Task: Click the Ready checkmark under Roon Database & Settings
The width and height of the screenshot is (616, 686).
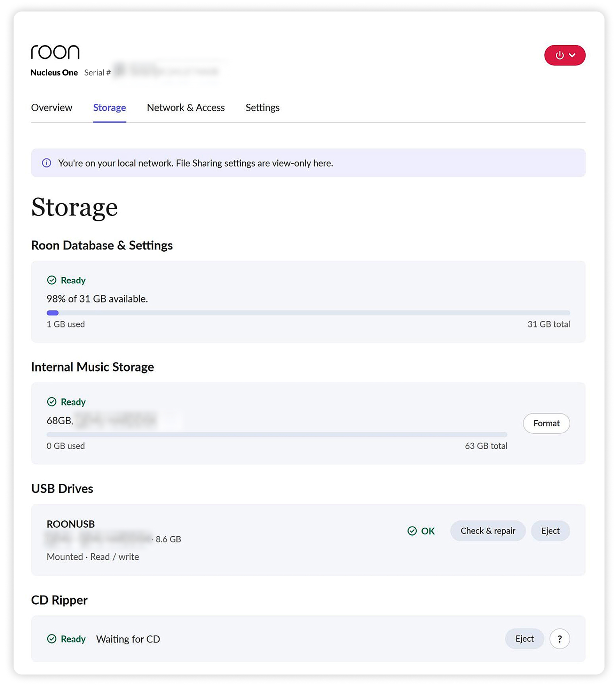Action: point(52,280)
